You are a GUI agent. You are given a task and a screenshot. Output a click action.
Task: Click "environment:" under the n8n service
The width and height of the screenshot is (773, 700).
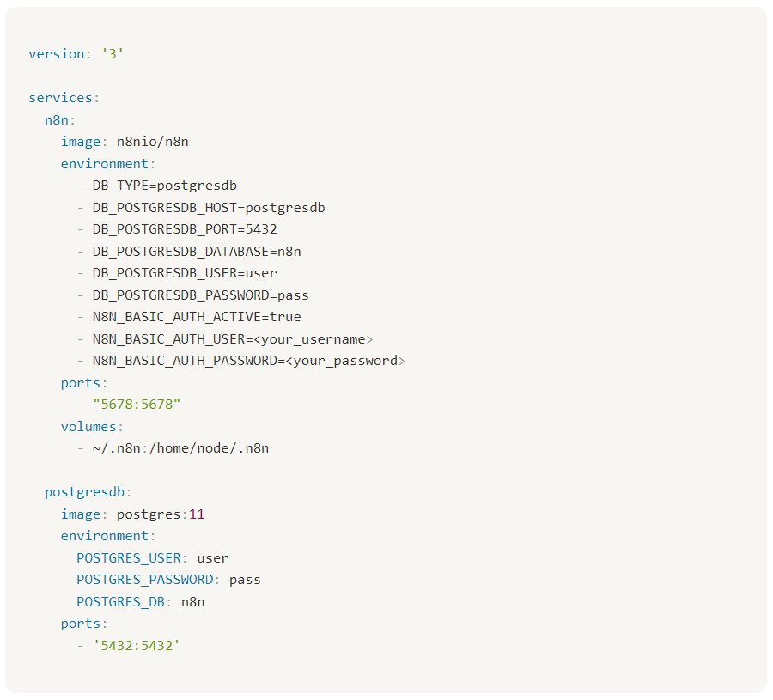tap(108, 164)
